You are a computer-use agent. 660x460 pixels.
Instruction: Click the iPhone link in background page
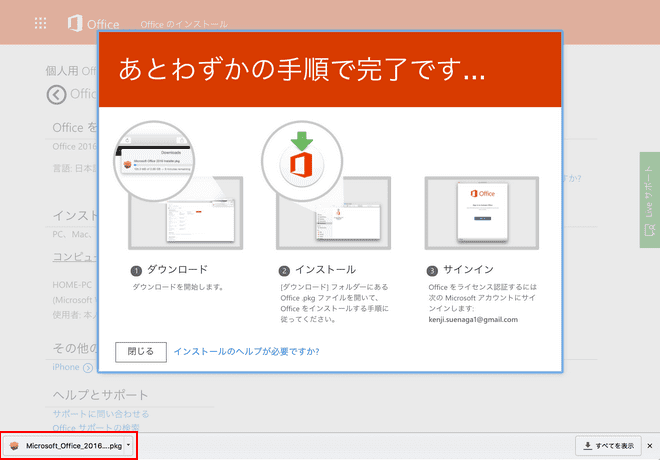pyautogui.click(x=66, y=367)
